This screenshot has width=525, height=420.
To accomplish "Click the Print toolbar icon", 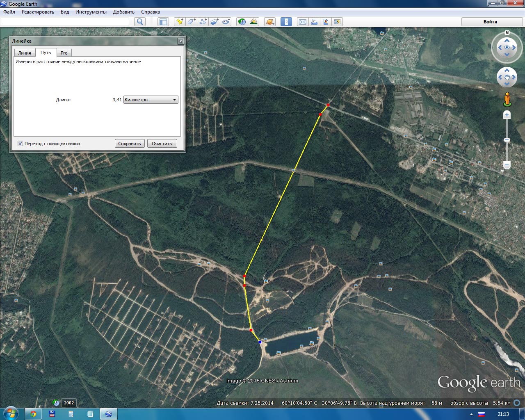I will [x=314, y=22].
